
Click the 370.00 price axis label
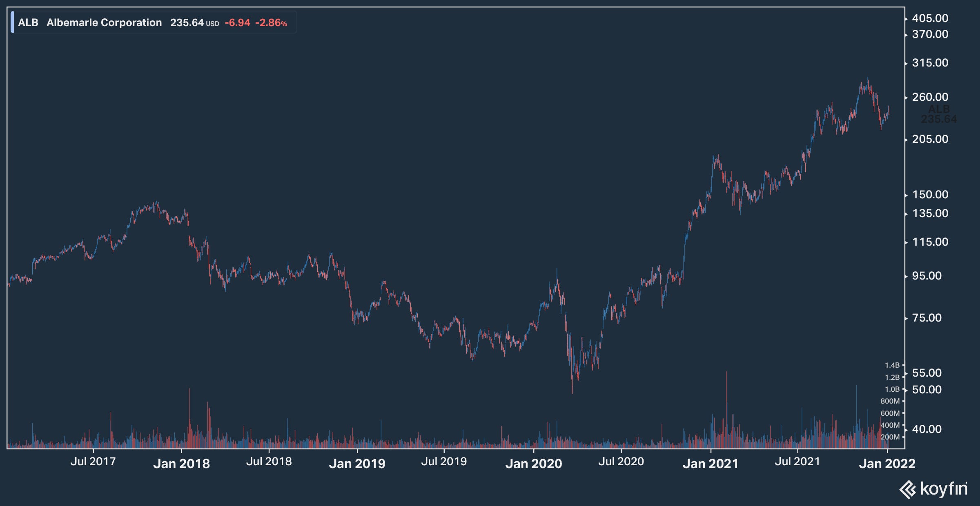coord(930,34)
